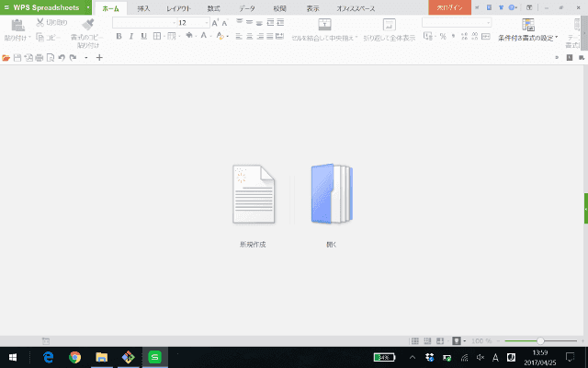
Task: Click the save floppy icon
Action: [x=17, y=58]
